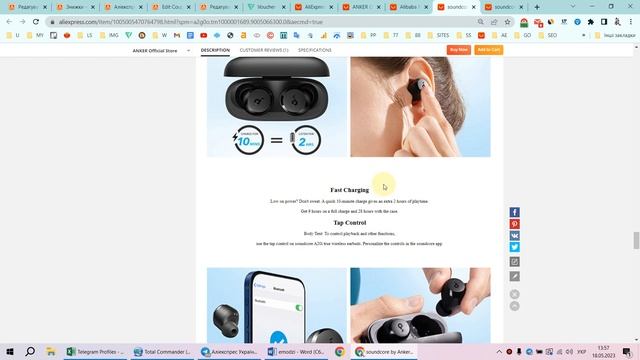This screenshot has width=640, height=360.
Task: Open the notification center icon
Action: coord(627,351)
